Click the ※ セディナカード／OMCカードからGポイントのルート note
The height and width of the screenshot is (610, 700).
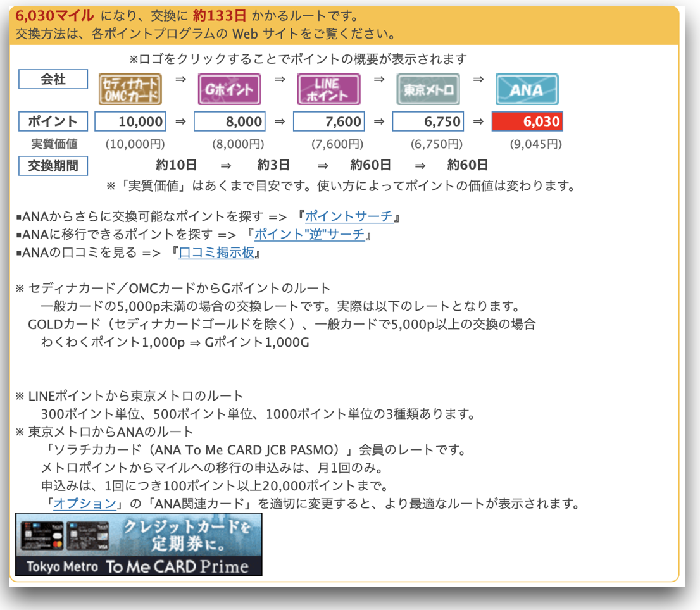coord(173,289)
